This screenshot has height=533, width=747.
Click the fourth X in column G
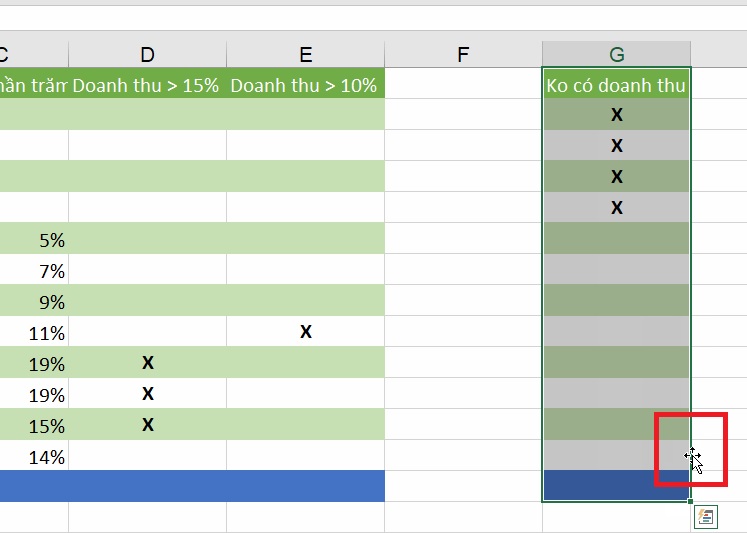tap(616, 207)
